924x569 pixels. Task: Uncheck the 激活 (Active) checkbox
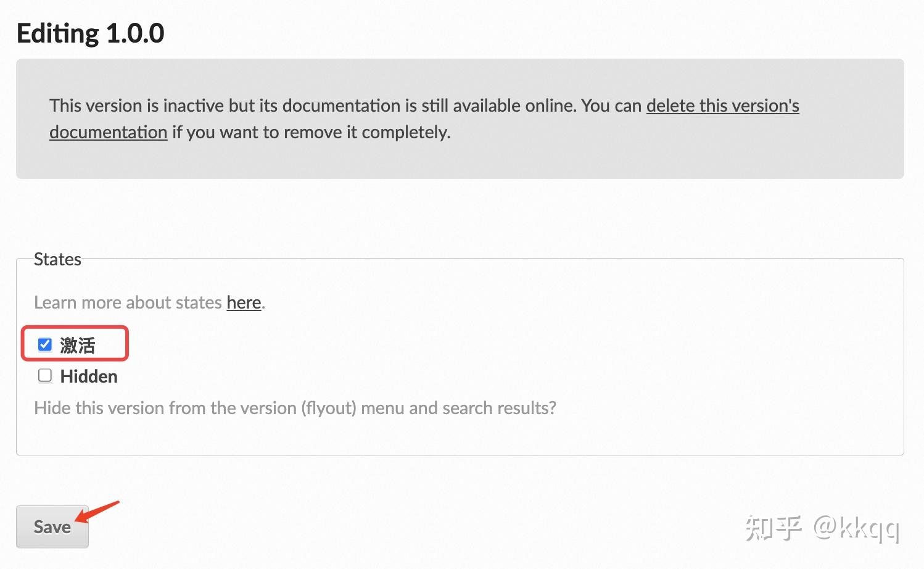coord(45,344)
